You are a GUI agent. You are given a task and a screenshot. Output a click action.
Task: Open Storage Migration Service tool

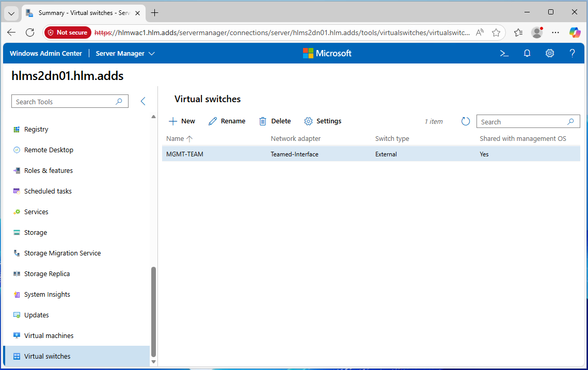click(62, 253)
